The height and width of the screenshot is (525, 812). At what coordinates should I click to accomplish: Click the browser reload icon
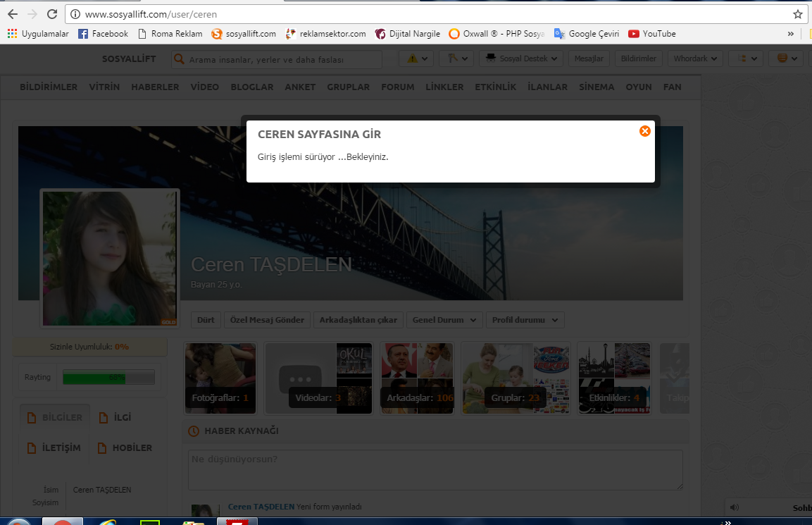(x=52, y=14)
